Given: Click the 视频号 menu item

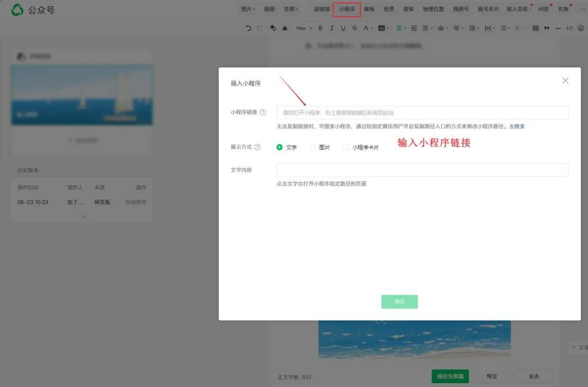Looking at the screenshot, I should pyautogui.click(x=461, y=9).
